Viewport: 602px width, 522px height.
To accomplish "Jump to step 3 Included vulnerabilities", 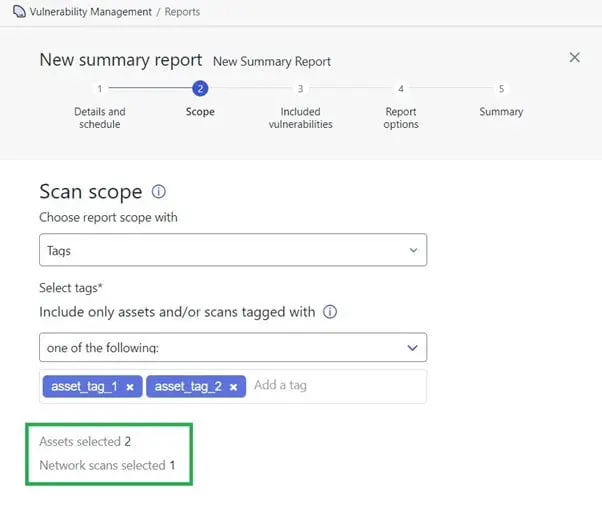I will (x=301, y=105).
